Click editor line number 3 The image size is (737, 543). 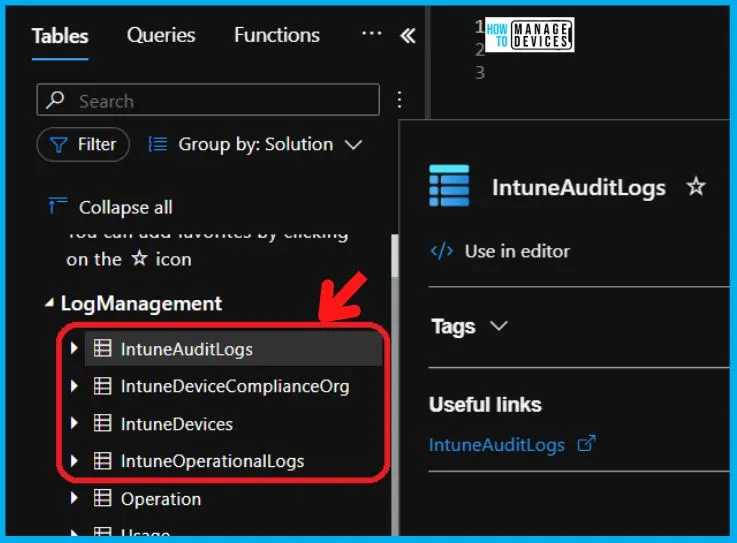pos(479,72)
